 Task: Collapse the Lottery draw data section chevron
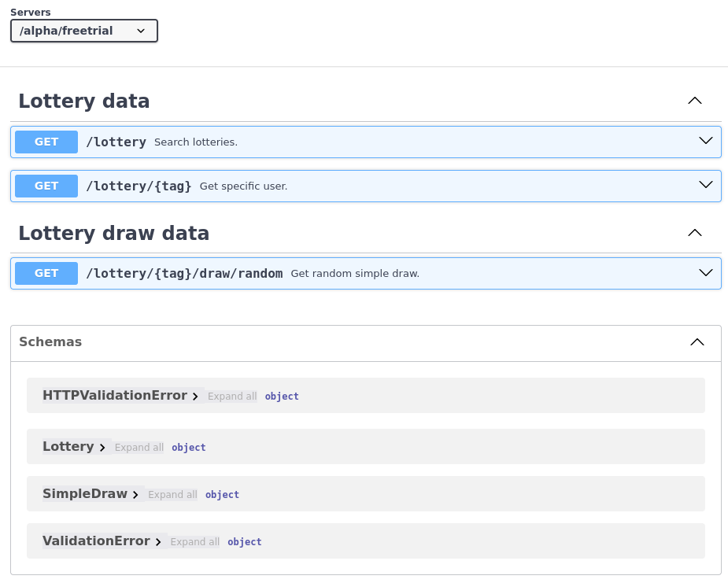[694, 233]
